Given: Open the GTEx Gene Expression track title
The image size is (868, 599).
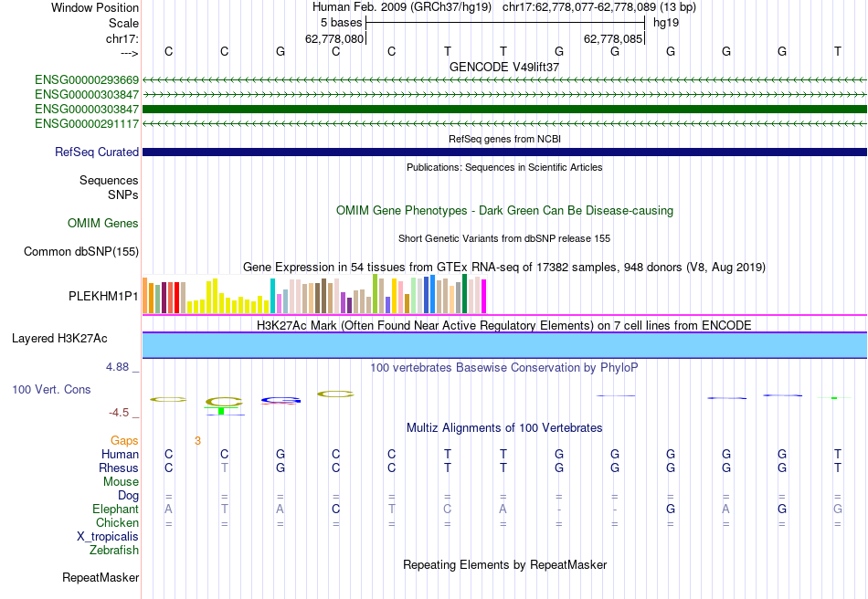Looking at the screenshot, I should (x=504, y=268).
